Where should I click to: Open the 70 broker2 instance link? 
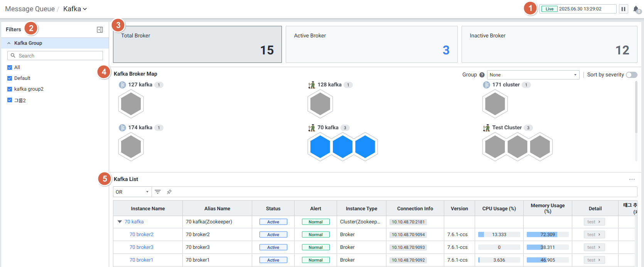142,235
